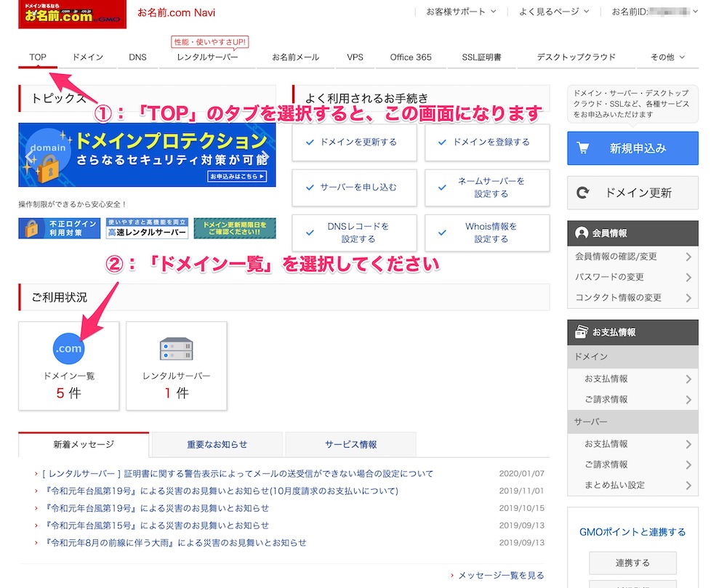Screen dimensions: 727x588
Task: Click chevron beside 会員情報の確認/変更
Action: [x=688, y=257]
